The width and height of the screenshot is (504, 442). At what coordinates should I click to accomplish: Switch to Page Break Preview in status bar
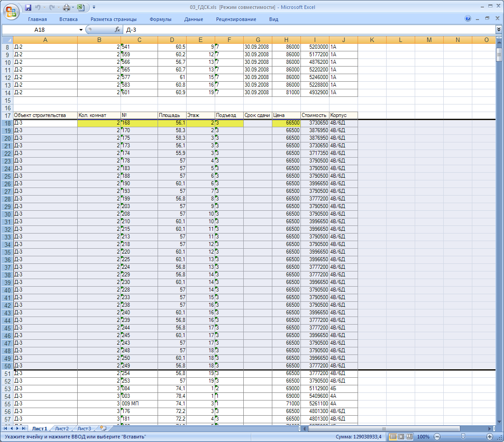[409, 437]
